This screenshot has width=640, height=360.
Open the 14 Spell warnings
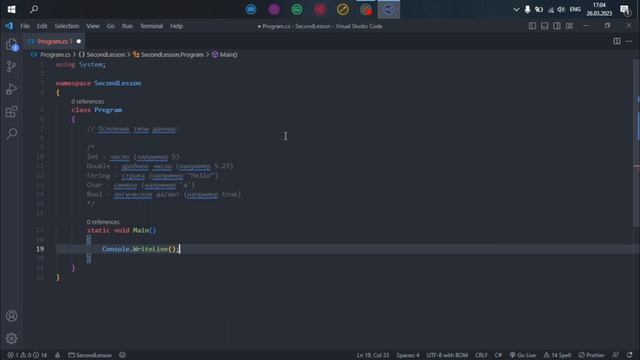[x=557, y=355]
